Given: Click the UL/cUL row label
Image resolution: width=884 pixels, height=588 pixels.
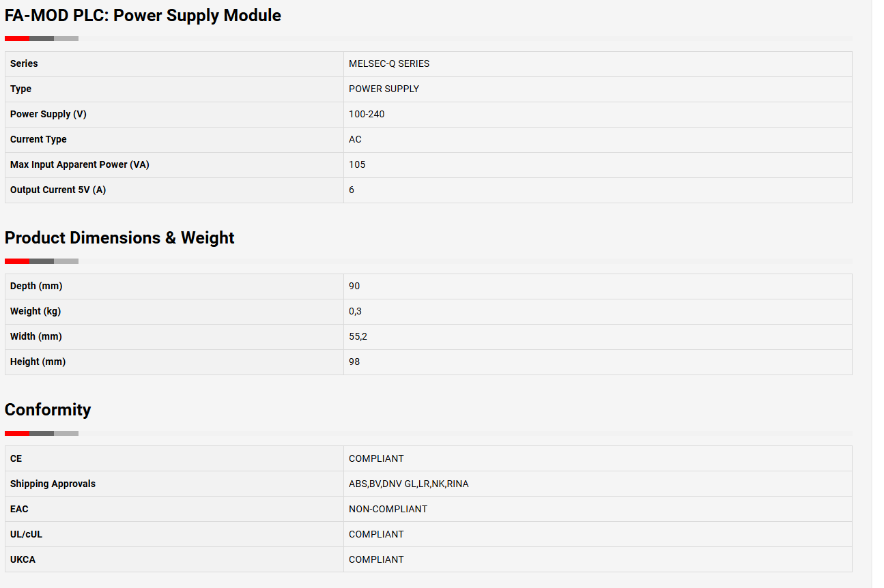Looking at the screenshot, I should pos(26,534).
